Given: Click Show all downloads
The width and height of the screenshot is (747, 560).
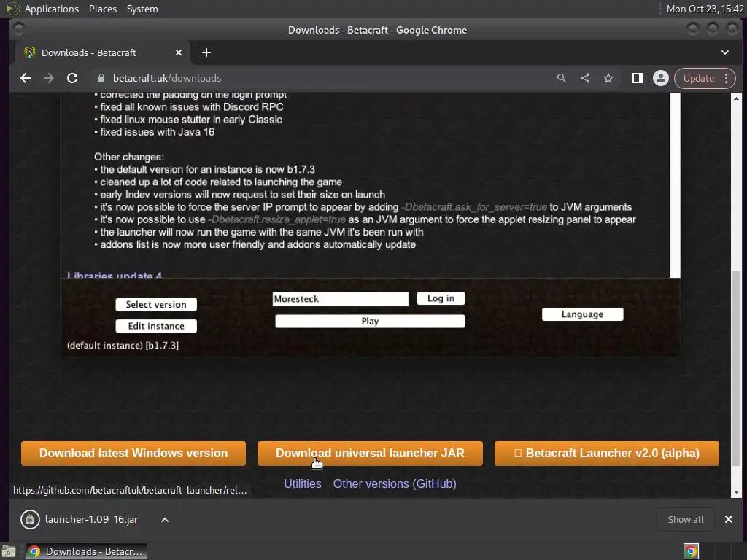Looking at the screenshot, I should 686,519.
